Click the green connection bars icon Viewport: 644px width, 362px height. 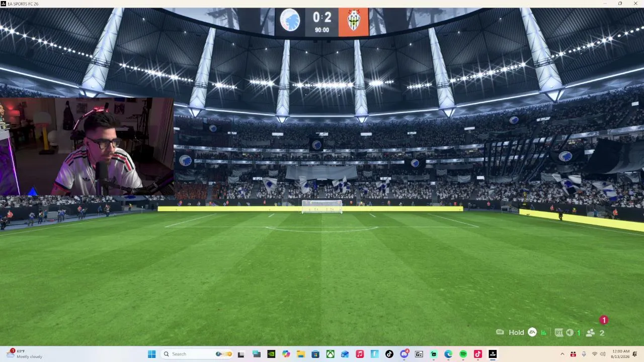(x=543, y=333)
